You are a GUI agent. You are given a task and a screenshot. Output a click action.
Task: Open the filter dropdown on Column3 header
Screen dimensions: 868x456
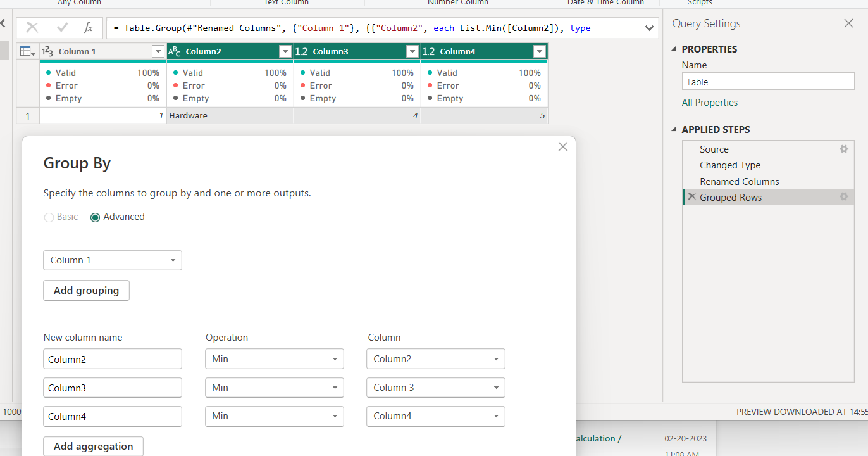click(x=412, y=51)
